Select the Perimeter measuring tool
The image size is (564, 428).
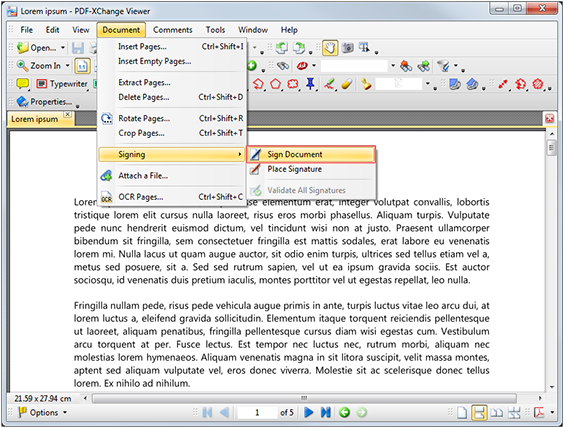pyautogui.click(x=520, y=84)
